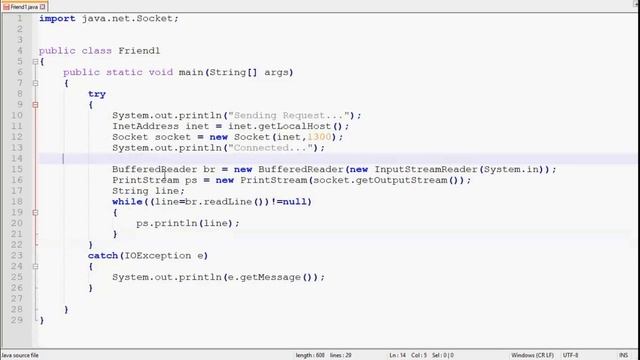640x360 pixels.
Task: Click 'public class' keywords on line 4
Action: 75,51
